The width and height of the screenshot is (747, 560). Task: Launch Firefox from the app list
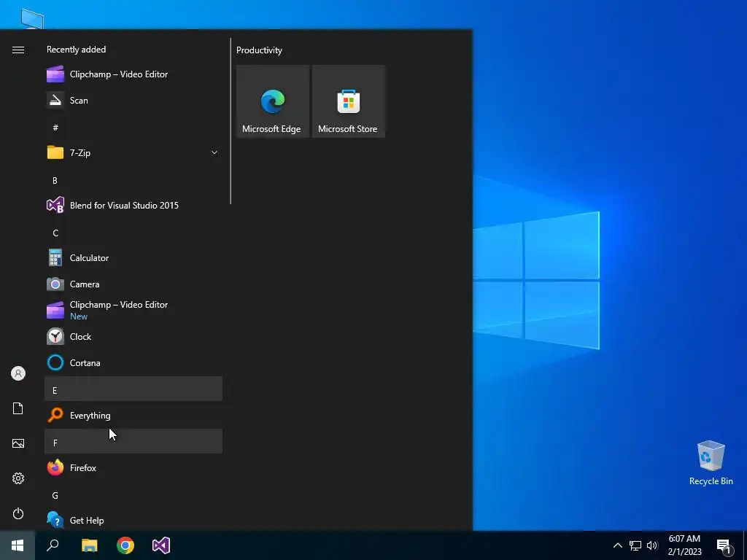(133, 468)
